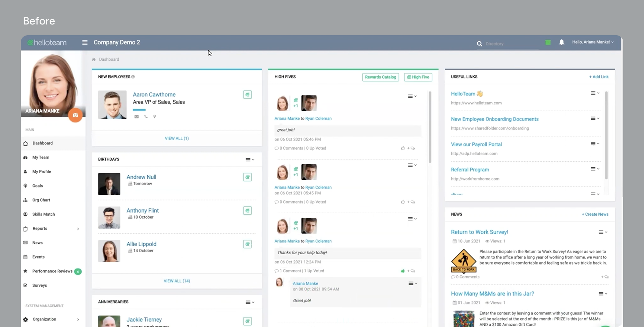
Task: Upvote the 05:45 PM high five
Action: coord(403,202)
